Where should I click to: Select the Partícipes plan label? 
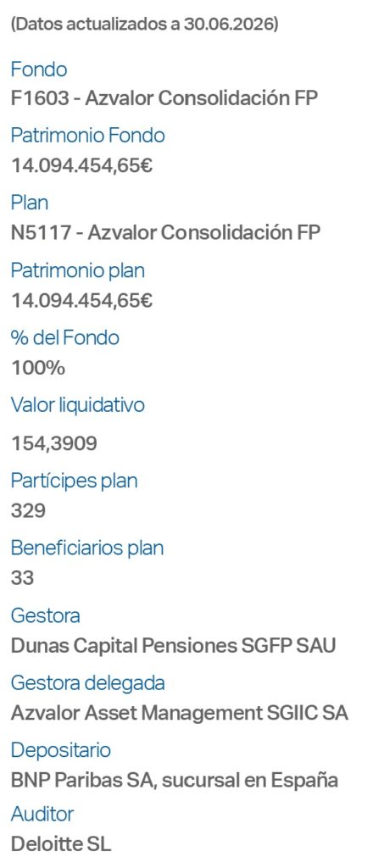click(x=74, y=481)
